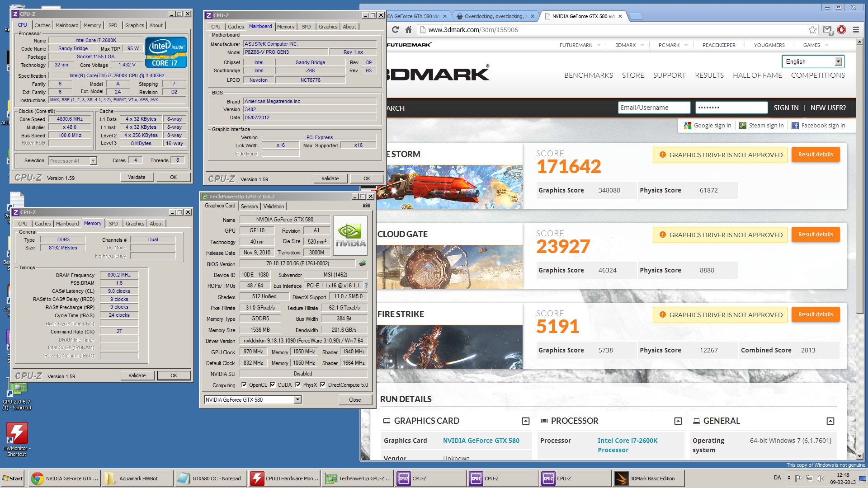Open Aquamark HWBot folder from taskbar

[137, 479]
